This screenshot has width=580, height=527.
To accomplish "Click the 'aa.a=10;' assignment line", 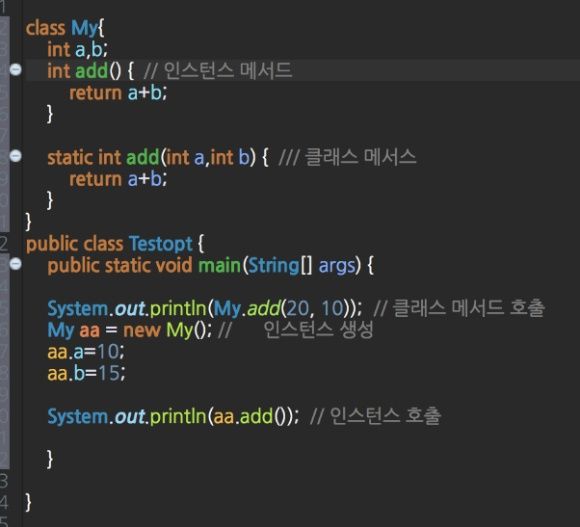I will pos(86,352).
